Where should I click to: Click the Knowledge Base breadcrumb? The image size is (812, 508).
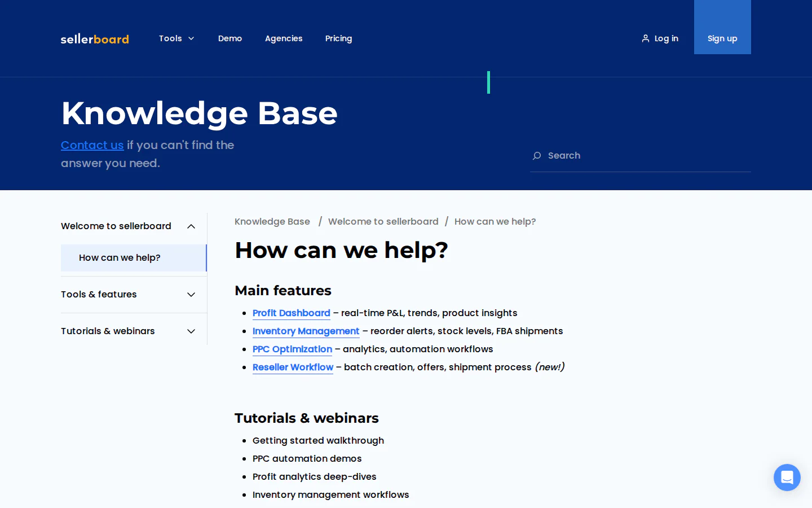point(272,221)
